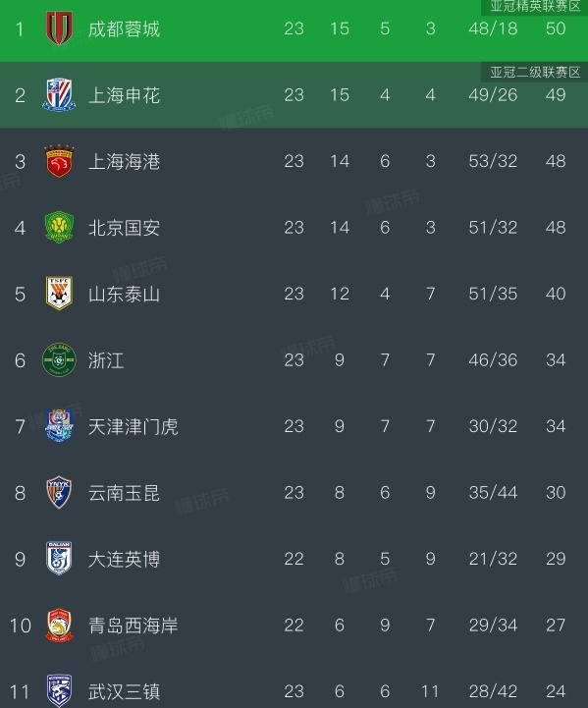Open the 上海申花 team name
This screenshot has width=588, height=708.
coord(124,95)
